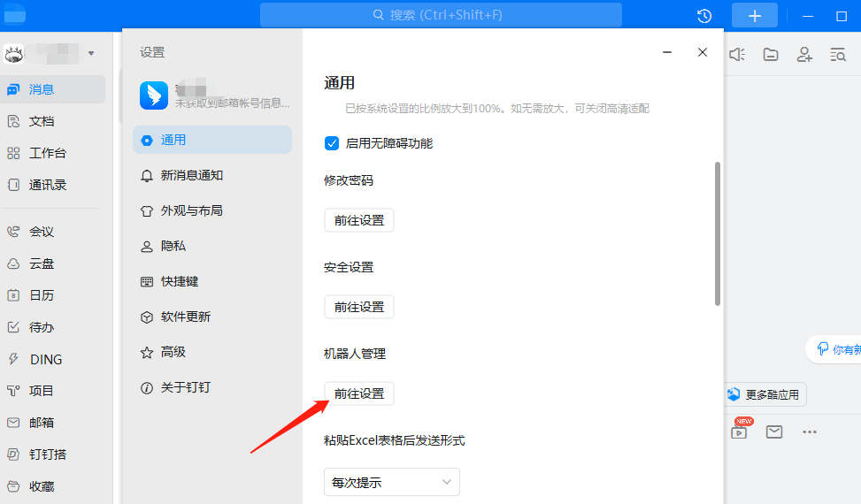This screenshot has width=861, height=504.
Task: Click the 日历 calendar icon
Action: pyautogui.click(x=13, y=295)
